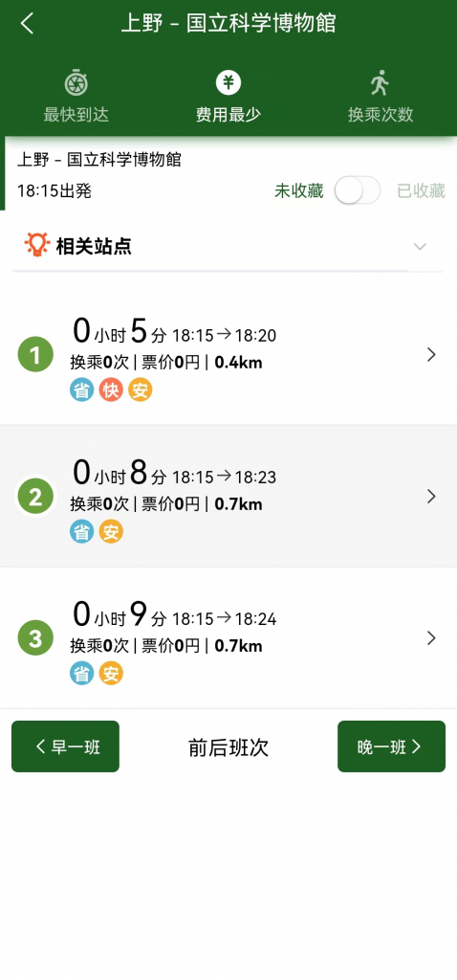The image size is (457, 980).
Task: Select the stopwatch 最快到达 icon
Action: coord(76,83)
